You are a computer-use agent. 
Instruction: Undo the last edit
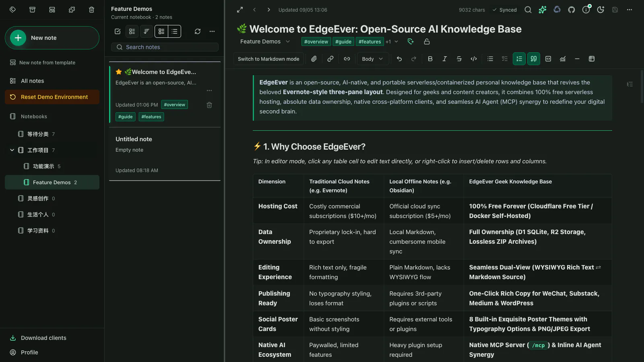[399, 59]
